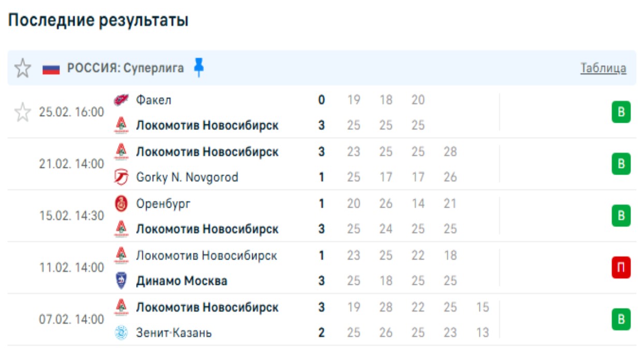644x348 pixels.
Task: Click green В badge for Факел match
Action: [x=621, y=112]
